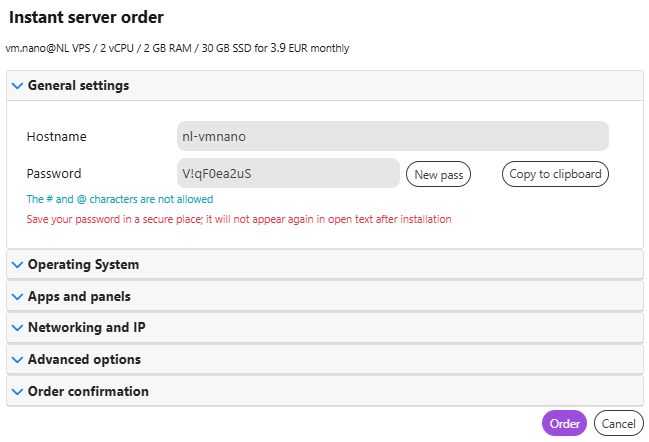Click the hint about # and @ characters
This screenshot has height=442, width=649.
120,199
